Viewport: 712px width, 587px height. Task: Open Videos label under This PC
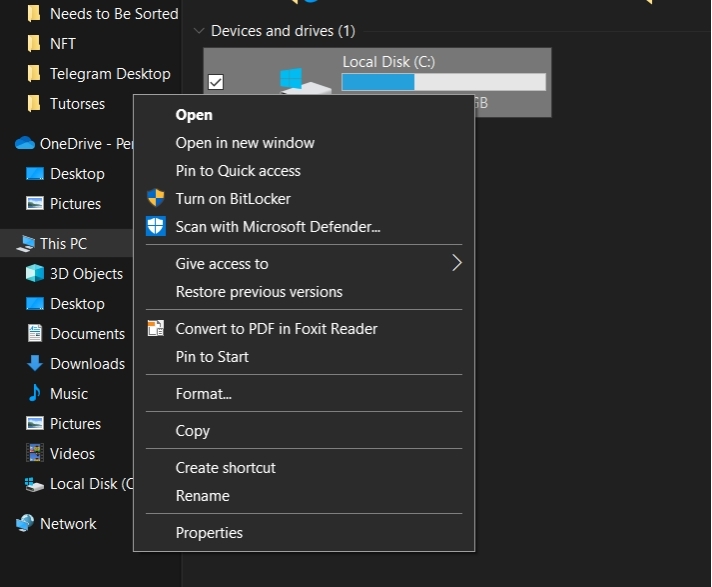click(x=72, y=454)
